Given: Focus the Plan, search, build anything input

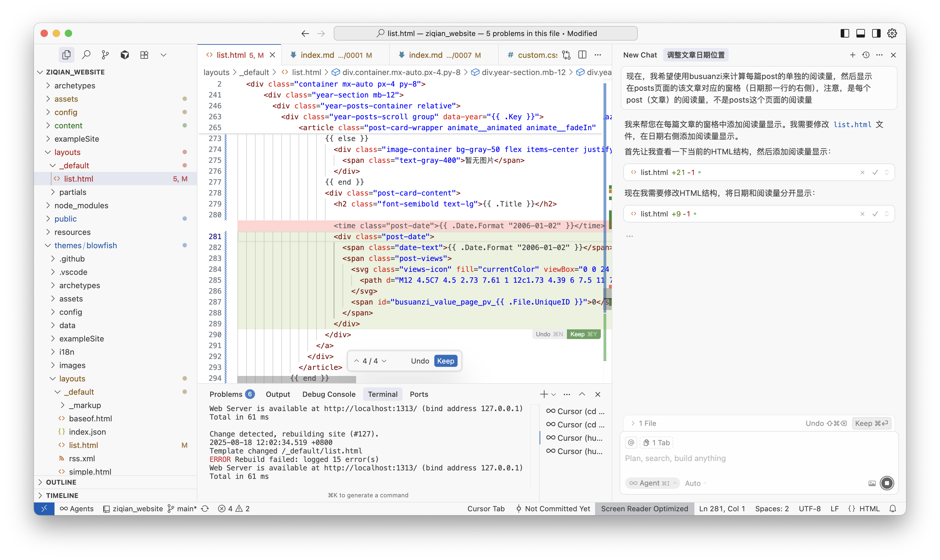Looking at the screenshot, I should (759, 459).
